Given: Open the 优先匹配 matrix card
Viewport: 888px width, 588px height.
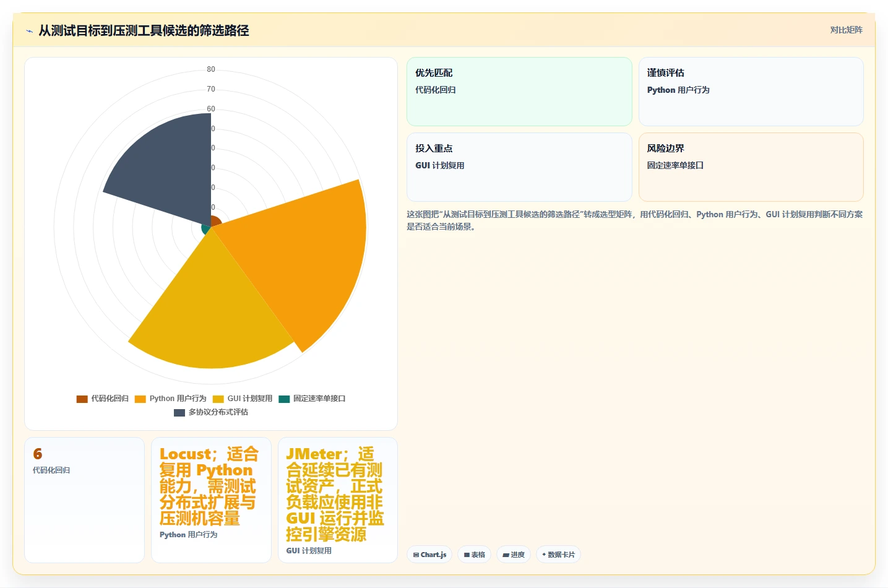Looking at the screenshot, I should coord(519,92).
